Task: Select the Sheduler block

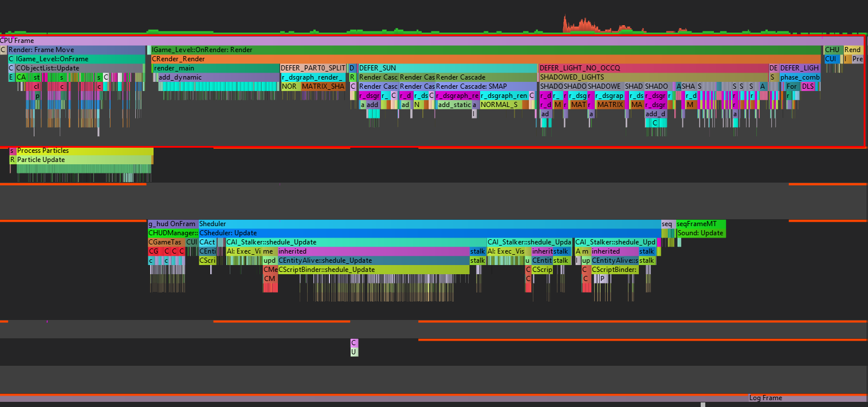Action: [x=429, y=224]
